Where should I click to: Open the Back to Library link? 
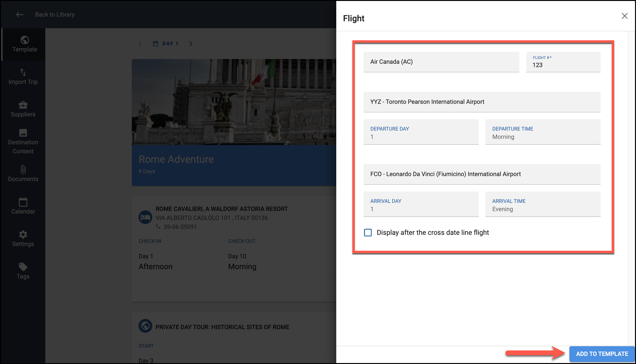(x=55, y=14)
